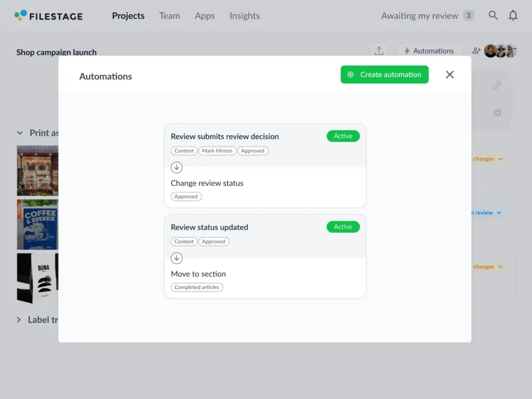Viewport: 532px width, 399px height.
Task: Click the add reviewer person icon
Action: pos(476,51)
